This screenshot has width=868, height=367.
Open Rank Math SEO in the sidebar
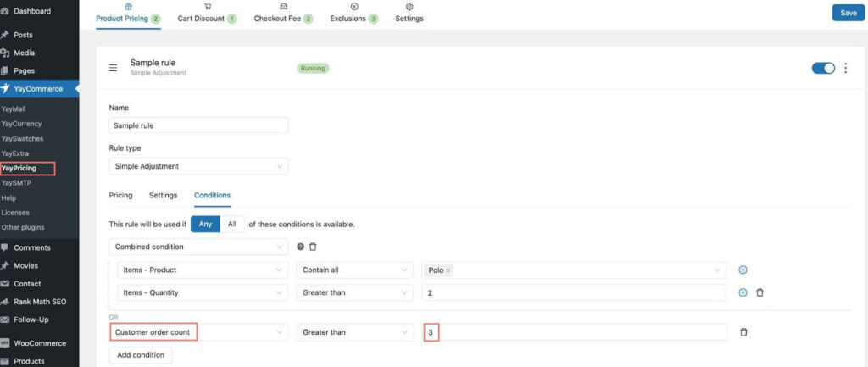coord(39,302)
